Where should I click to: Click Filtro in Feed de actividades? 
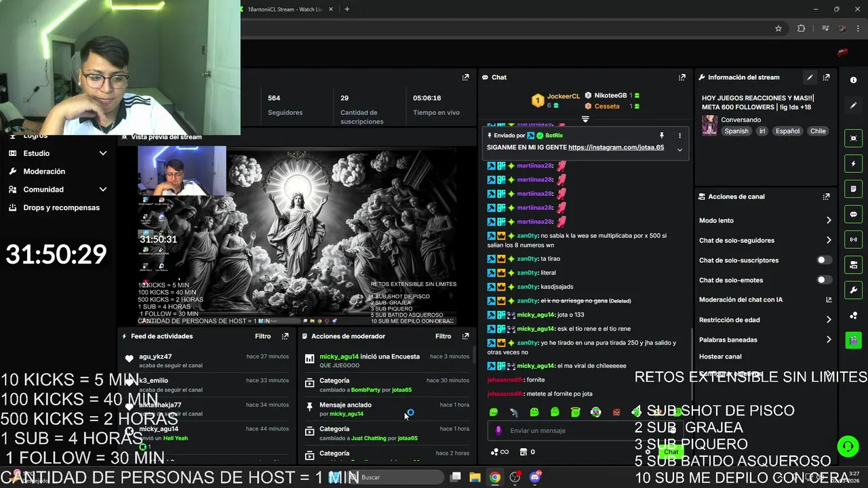[262, 336]
